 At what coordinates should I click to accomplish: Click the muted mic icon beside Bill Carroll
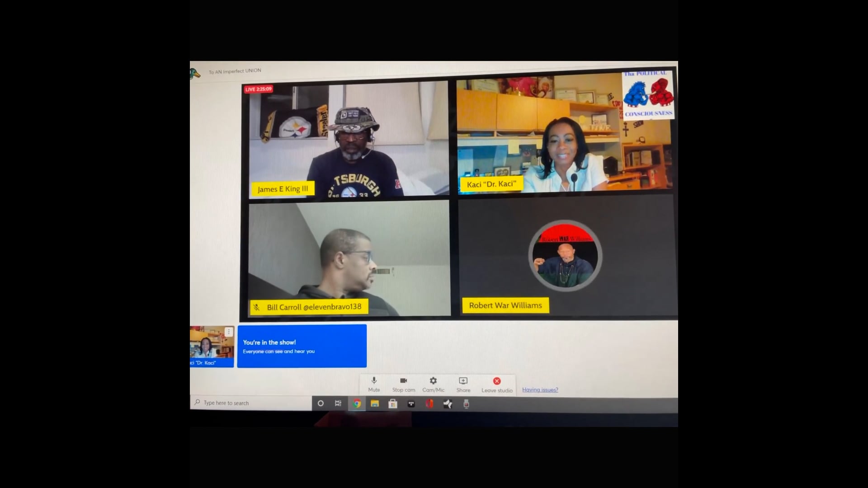(257, 307)
